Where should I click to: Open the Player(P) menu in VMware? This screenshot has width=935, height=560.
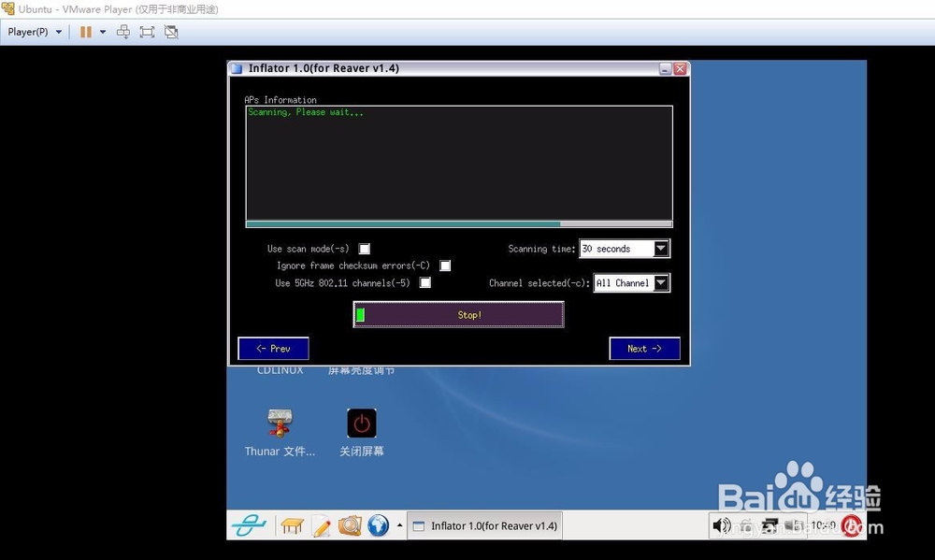[34, 32]
